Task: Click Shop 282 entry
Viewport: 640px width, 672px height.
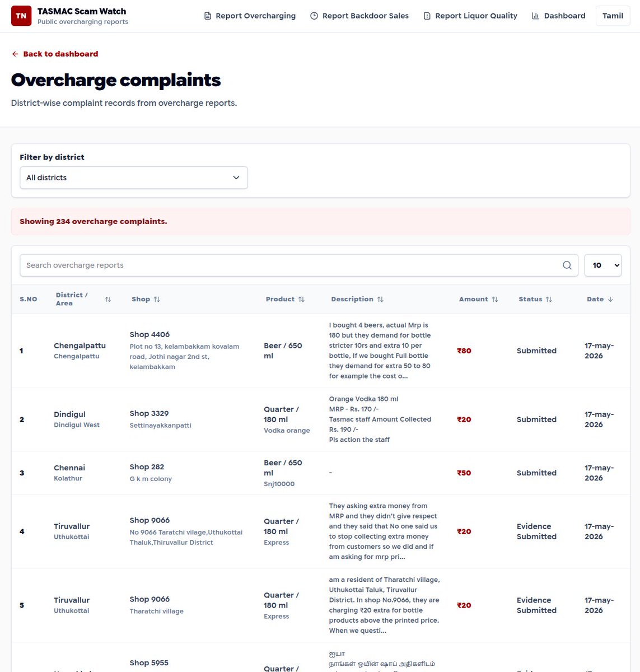Action: 147,467
